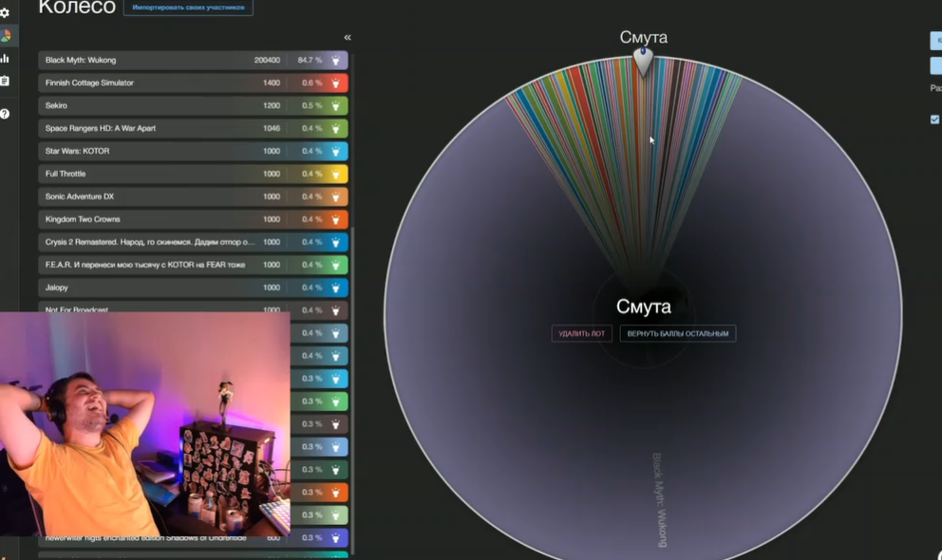The height and width of the screenshot is (560, 942).
Task: Highlight Kingdom Two Crowns via its spotlight icon
Action: (x=336, y=219)
